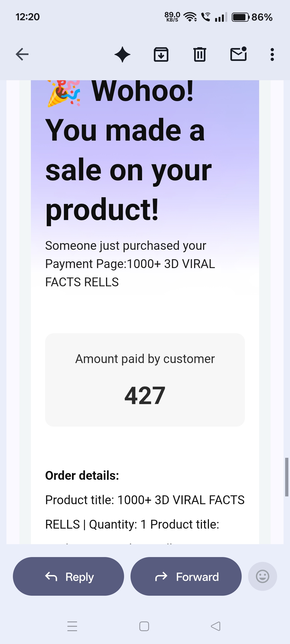The image size is (290, 644).
Task: Open the three-dot more options menu
Action: [x=272, y=54]
